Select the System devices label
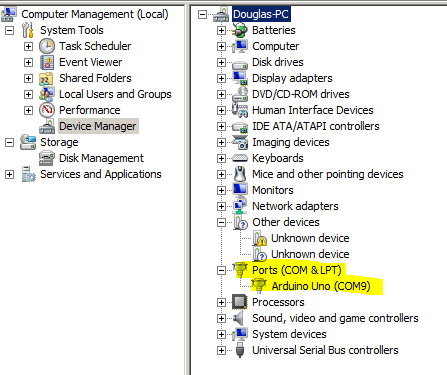Screen dimensions: 447x375 pos(289,334)
